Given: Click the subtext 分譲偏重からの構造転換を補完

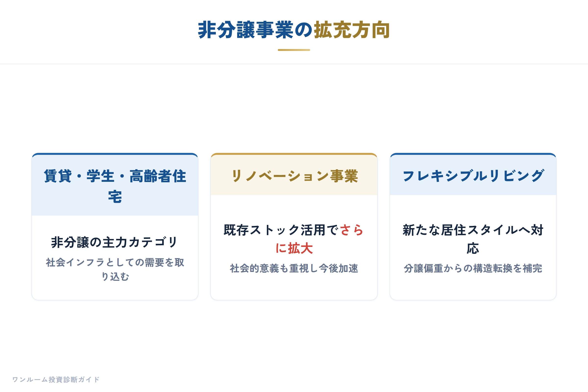Looking at the screenshot, I should pos(473,269).
